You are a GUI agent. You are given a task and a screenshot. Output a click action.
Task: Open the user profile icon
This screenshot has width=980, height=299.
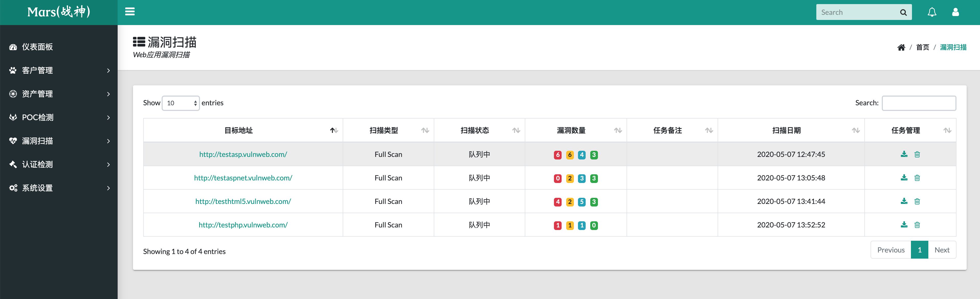[955, 12]
